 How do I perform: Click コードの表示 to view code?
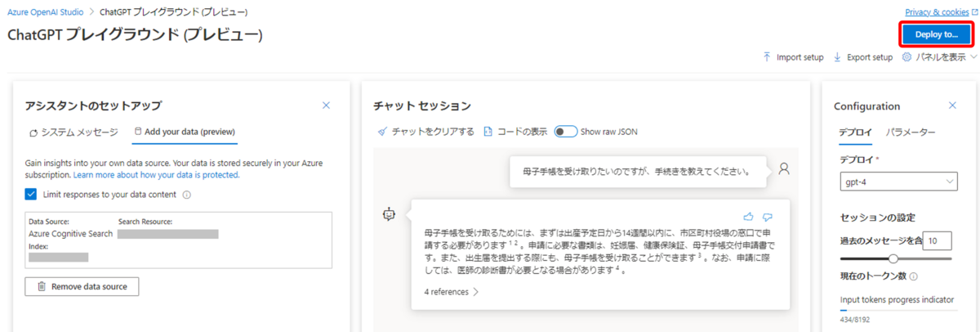point(523,131)
